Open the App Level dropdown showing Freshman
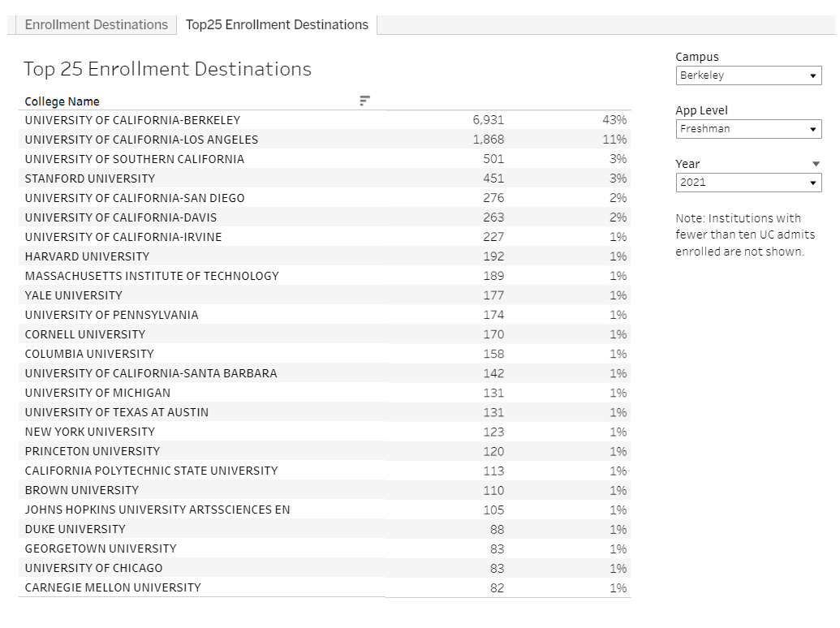This screenshot has height=628, width=840. [x=747, y=129]
